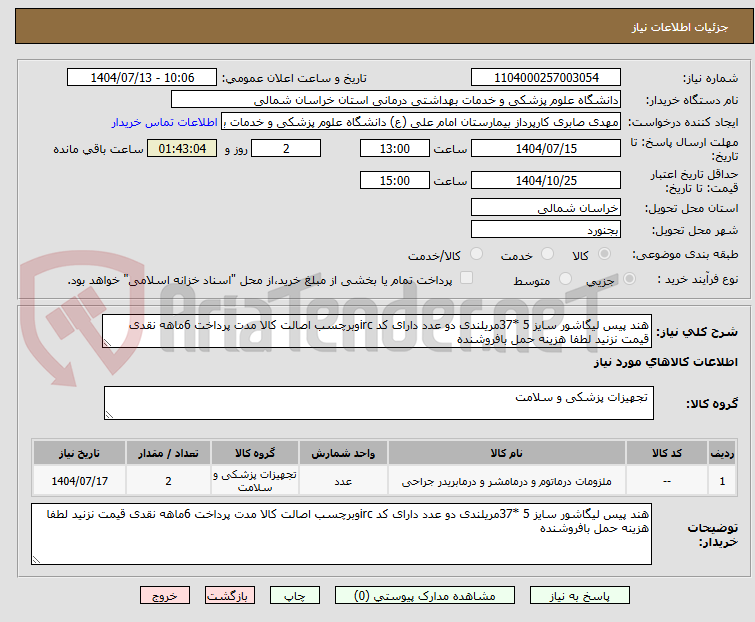The image size is (755, 622).
Task: Click the unit cell عدد
Action: click(343, 481)
